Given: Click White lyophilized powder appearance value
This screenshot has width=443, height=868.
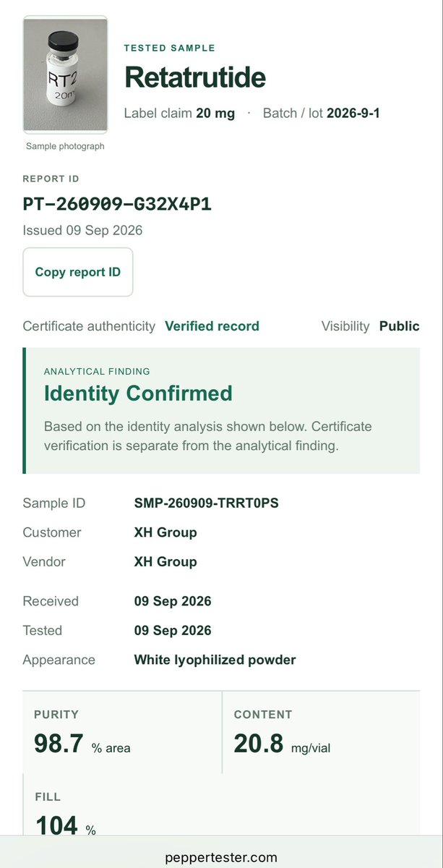Looking at the screenshot, I should (x=215, y=660).
